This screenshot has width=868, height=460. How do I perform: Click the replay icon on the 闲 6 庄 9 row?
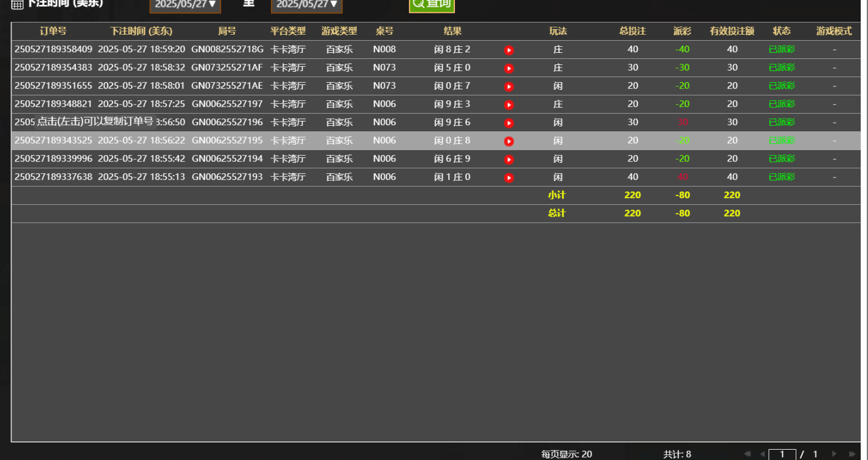point(508,159)
